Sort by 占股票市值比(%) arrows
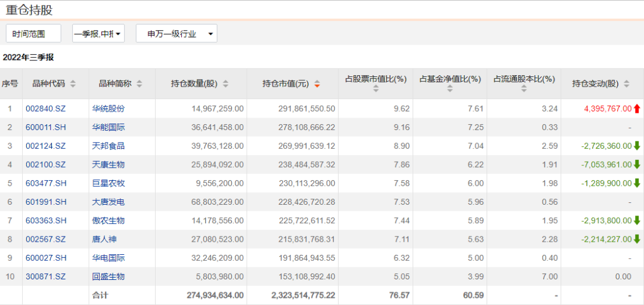Image resolution: width=644 pixels, height=305 pixels. point(376,89)
